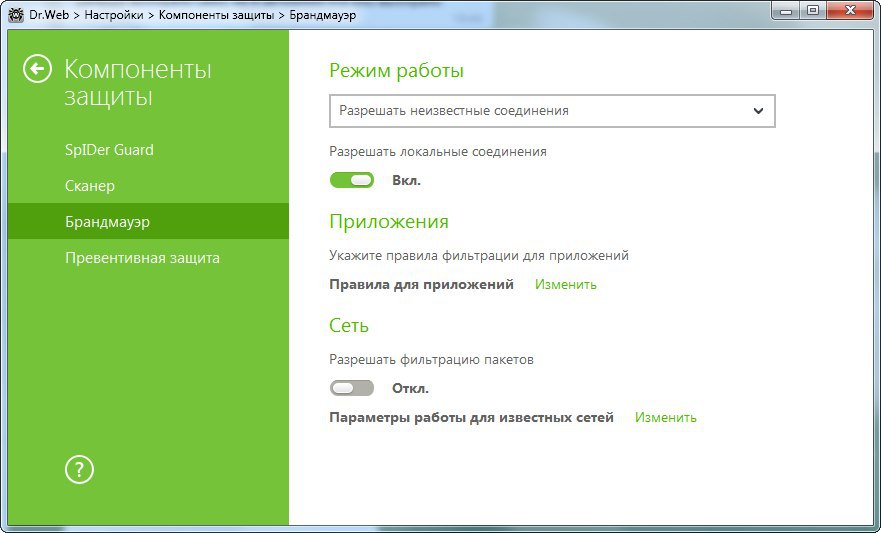Click Параметры работы для известных сетей label
Viewport: 881px width, 533px height.
(471, 417)
